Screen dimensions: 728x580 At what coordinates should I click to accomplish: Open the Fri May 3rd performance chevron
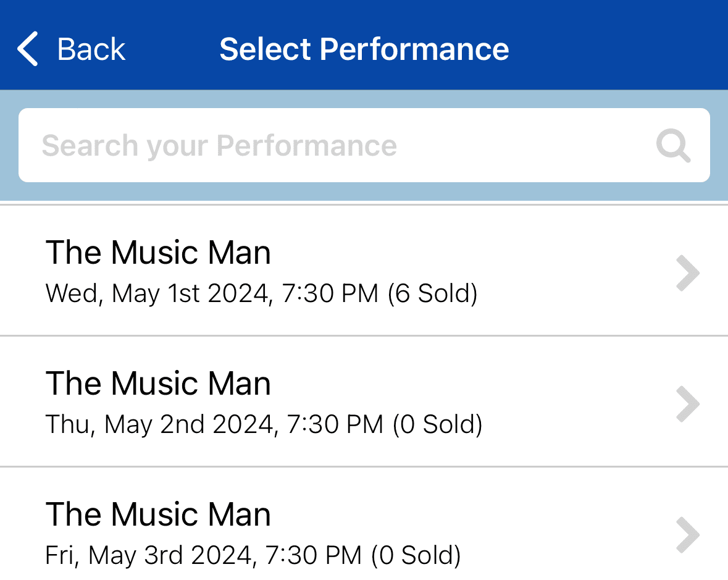tap(688, 535)
